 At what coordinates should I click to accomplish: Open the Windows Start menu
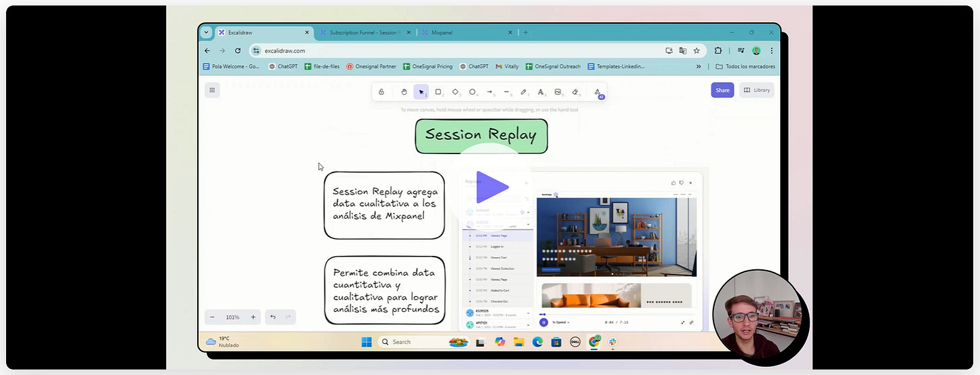tap(366, 342)
